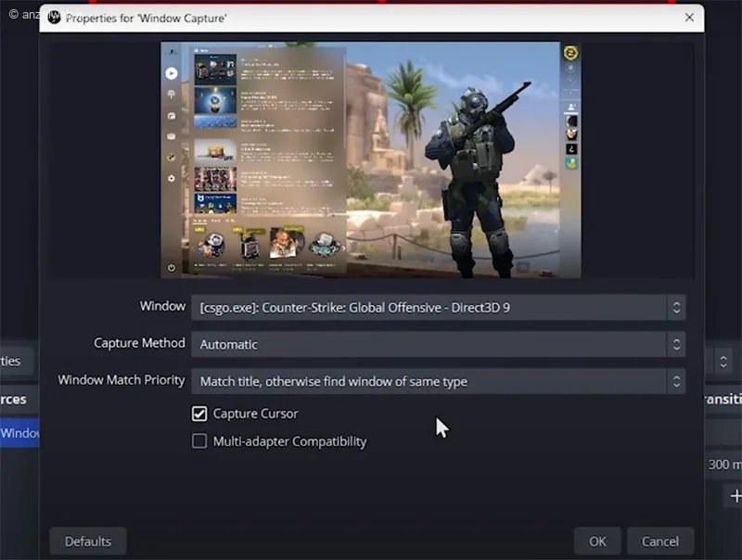Open the Window Match Priority dropdown
Image resolution: width=742 pixels, height=560 pixels.
click(x=438, y=381)
